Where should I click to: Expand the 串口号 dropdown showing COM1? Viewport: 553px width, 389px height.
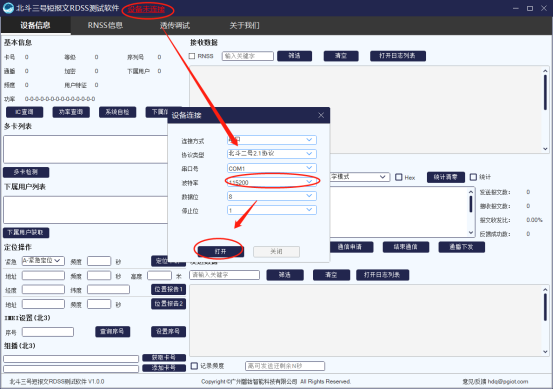coord(272,168)
